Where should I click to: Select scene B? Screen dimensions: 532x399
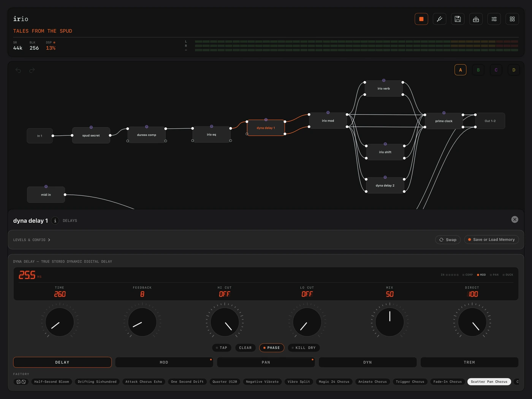tap(478, 70)
